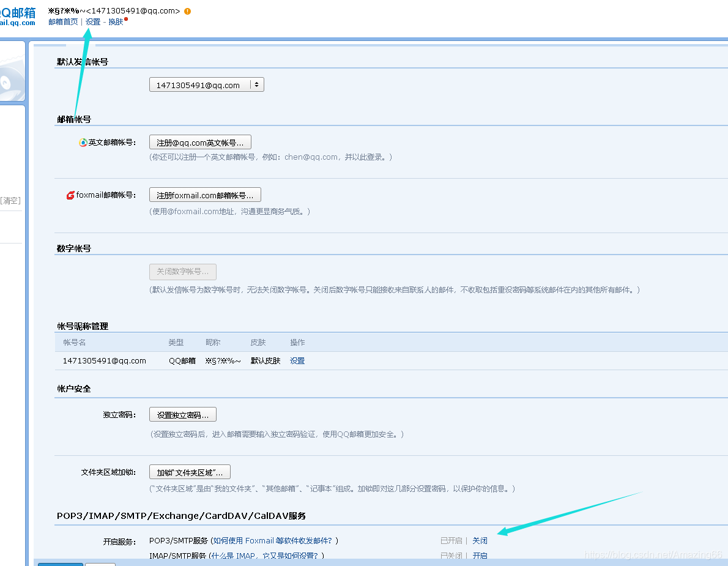Click 关闭 for POP3/SMTP service
This screenshot has height=566, width=728.
point(480,541)
